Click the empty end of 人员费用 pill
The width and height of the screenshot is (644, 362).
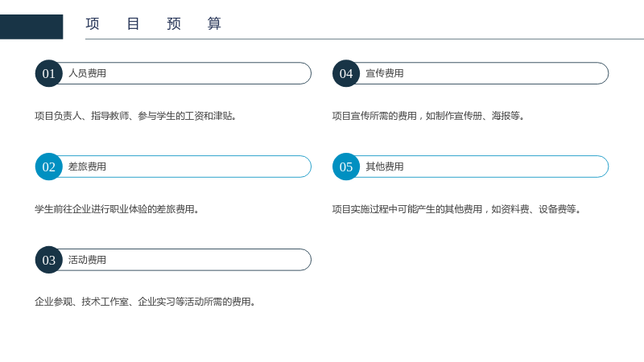pyautogui.click(x=246, y=73)
